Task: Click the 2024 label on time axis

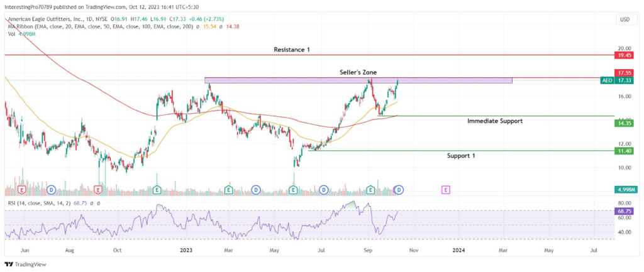Action: tap(458, 249)
